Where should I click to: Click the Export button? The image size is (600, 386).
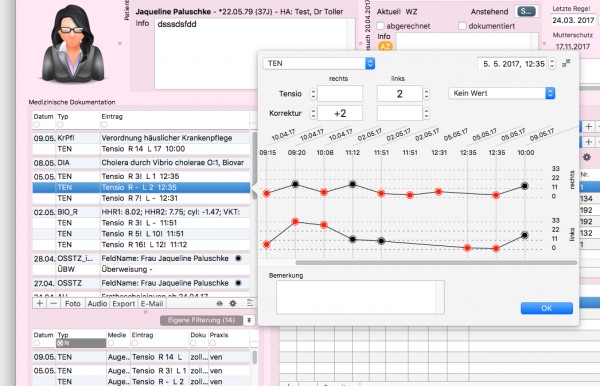point(123,303)
